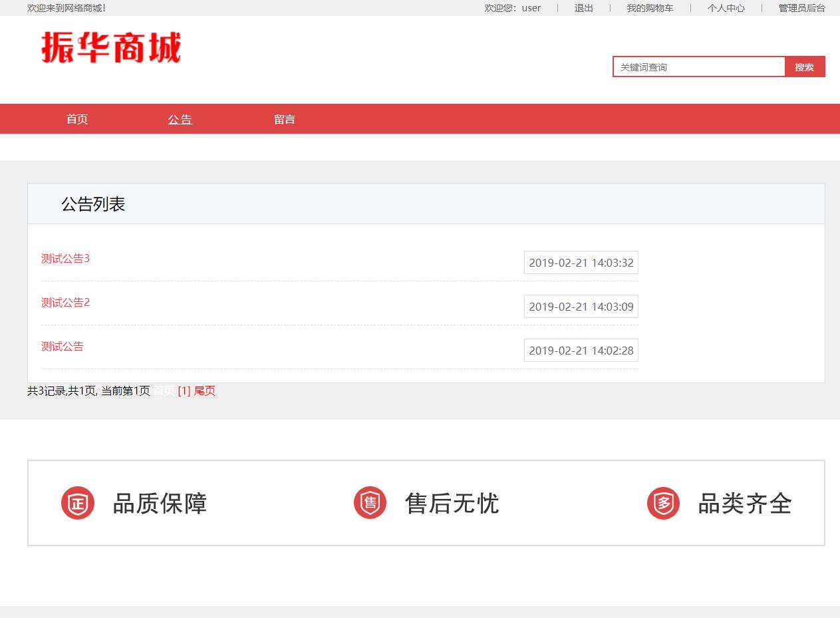This screenshot has height=618, width=840.
Task: Click the red 搜索 search button
Action: coord(804,67)
